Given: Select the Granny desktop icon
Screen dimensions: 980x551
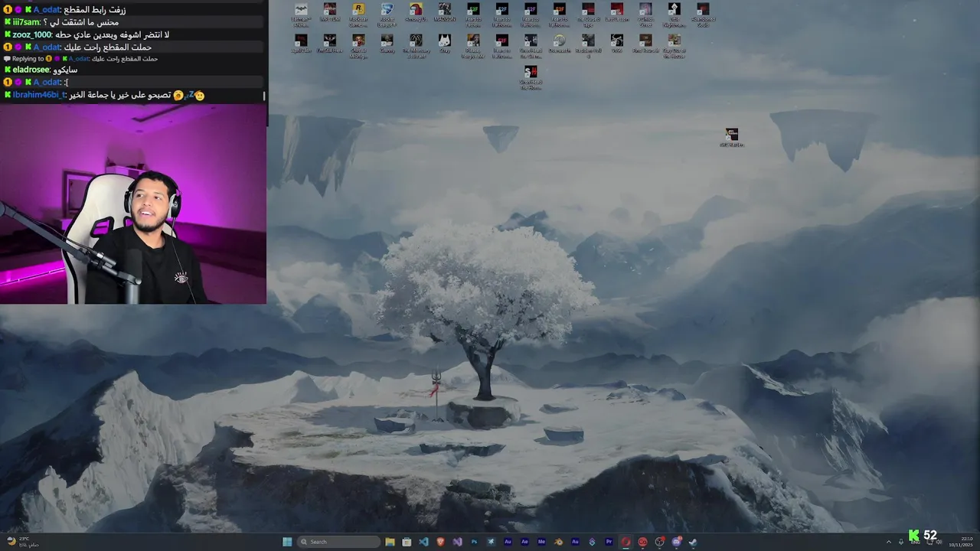Looking at the screenshot, I should [387, 44].
